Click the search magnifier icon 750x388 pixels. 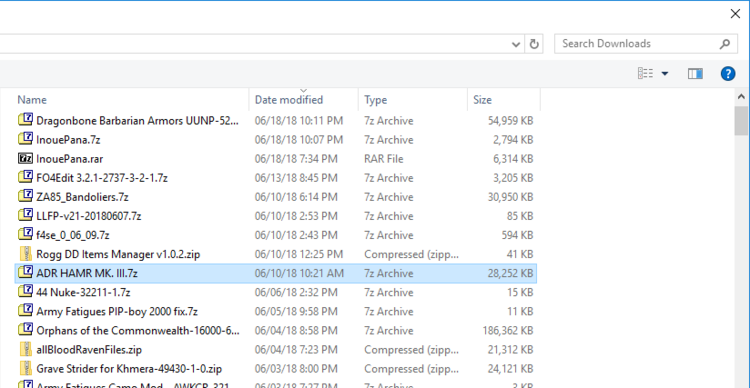point(725,44)
